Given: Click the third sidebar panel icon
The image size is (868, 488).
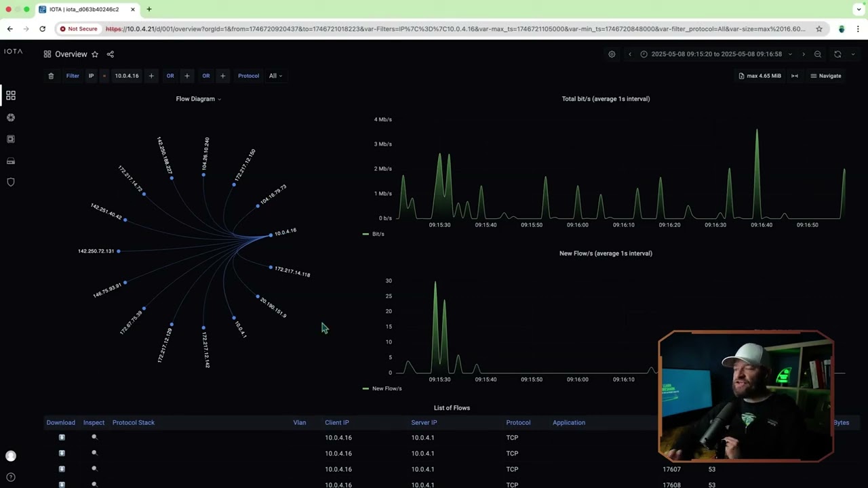Looking at the screenshot, I should pos(11,139).
